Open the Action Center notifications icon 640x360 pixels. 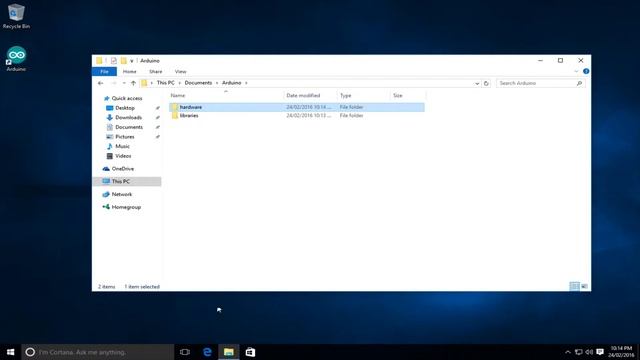coord(600,352)
